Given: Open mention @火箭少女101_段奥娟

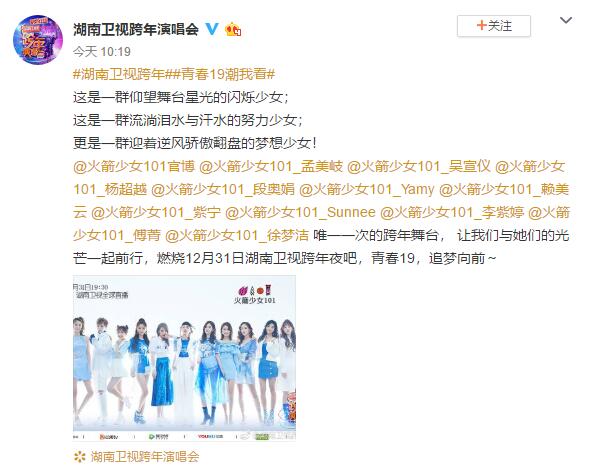Looking at the screenshot, I should tap(223, 189).
